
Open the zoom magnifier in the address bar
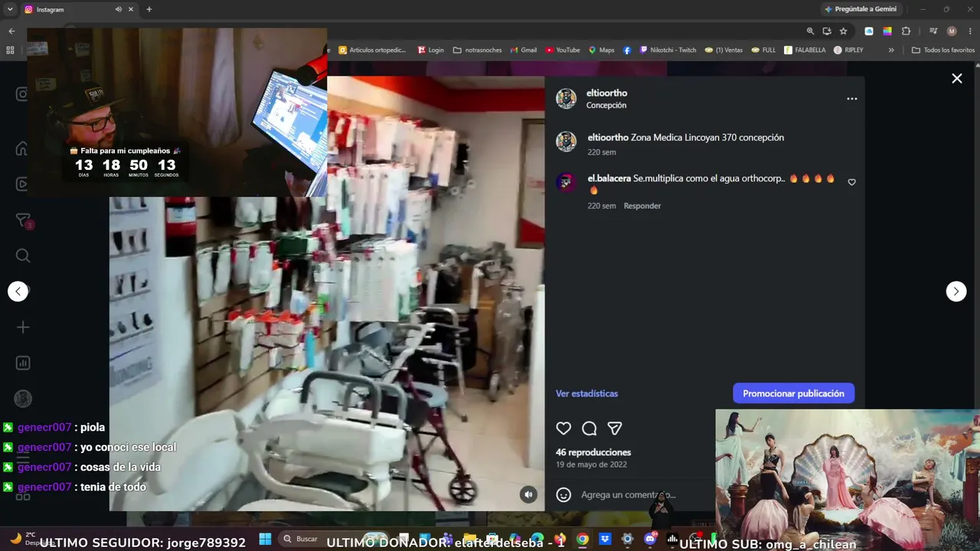810,31
